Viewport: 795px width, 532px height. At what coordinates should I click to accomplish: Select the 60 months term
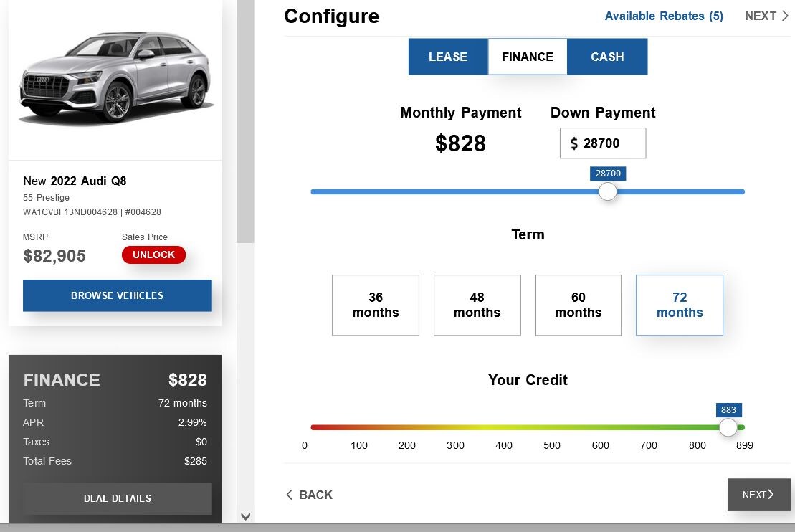tap(579, 305)
